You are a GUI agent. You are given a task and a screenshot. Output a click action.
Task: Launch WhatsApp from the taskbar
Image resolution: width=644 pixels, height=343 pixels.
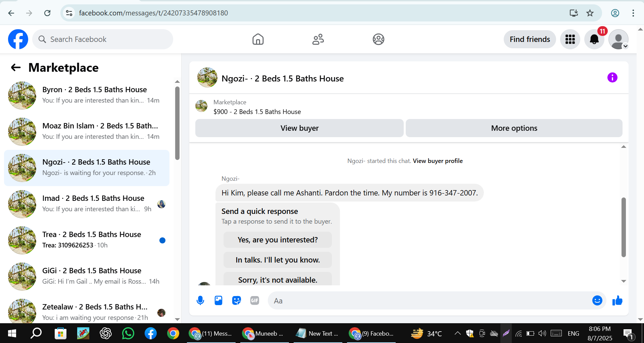pyautogui.click(x=128, y=333)
